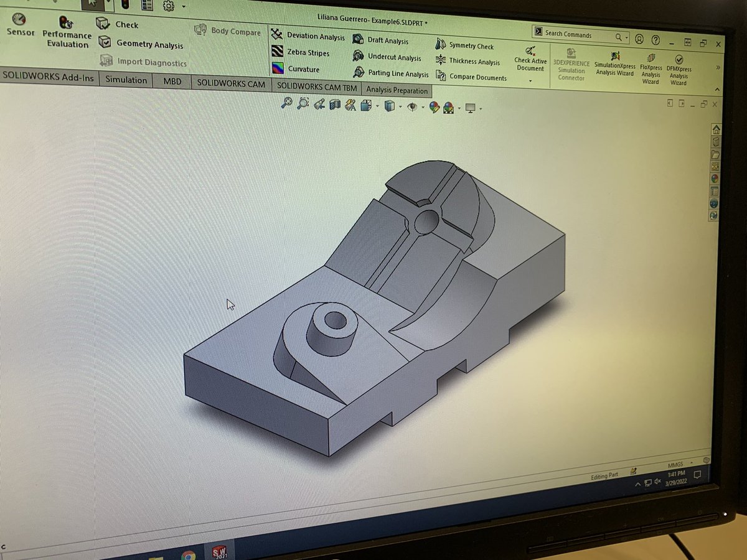The image size is (747, 560).
Task: Open View Settings monitor icon
Action: coord(470,108)
